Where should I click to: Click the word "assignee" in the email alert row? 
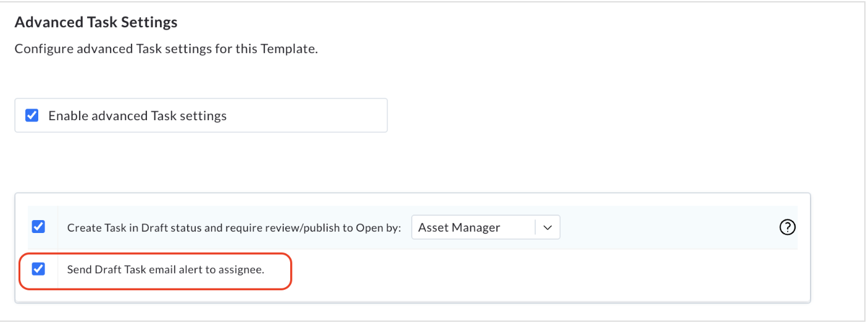(x=241, y=269)
